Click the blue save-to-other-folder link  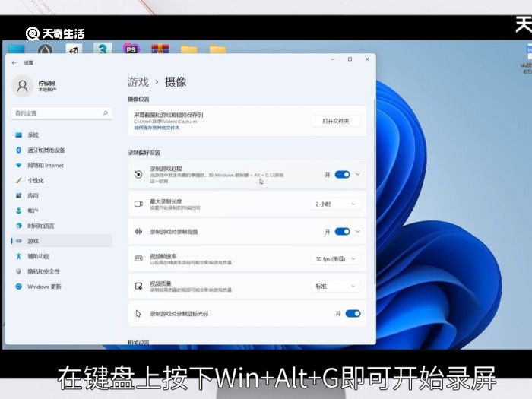157,128
